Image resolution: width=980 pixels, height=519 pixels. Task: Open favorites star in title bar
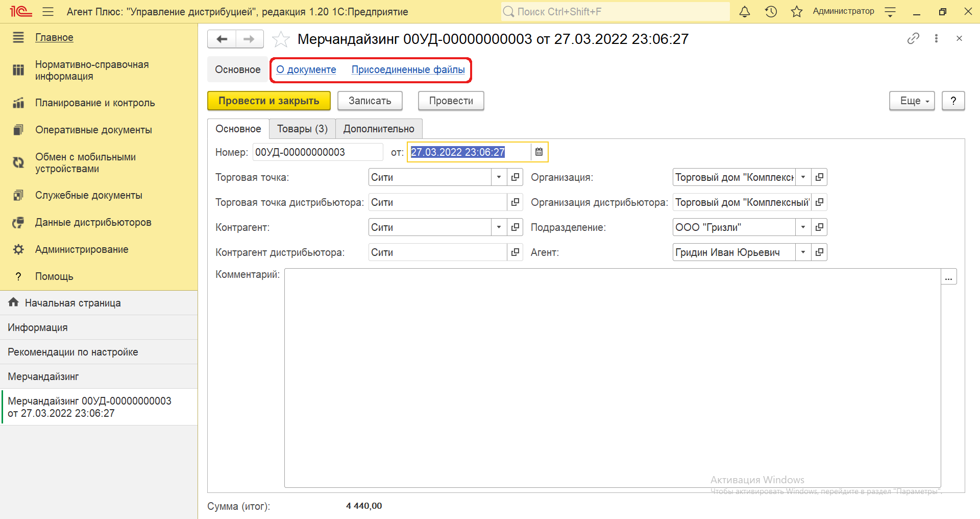pyautogui.click(x=796, y=11)
